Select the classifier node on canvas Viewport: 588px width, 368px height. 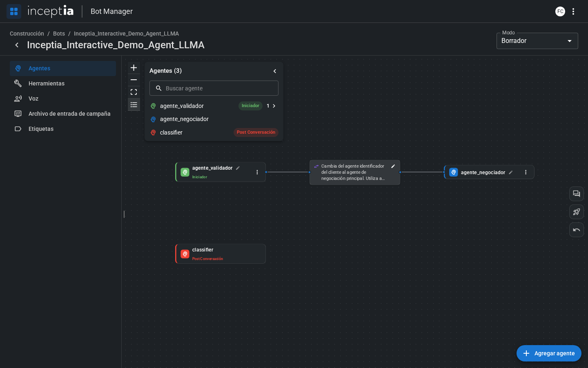tap(220, 254)
